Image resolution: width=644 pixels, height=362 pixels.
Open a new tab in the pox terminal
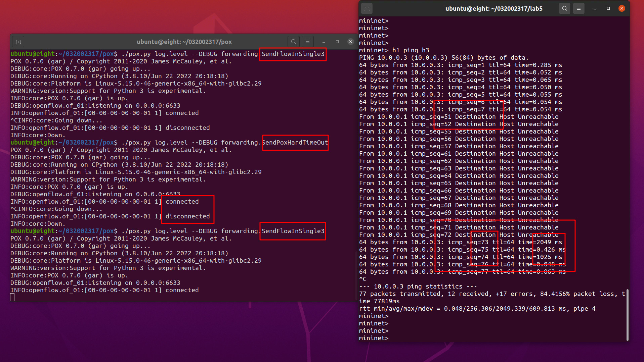tap(18, 42)
